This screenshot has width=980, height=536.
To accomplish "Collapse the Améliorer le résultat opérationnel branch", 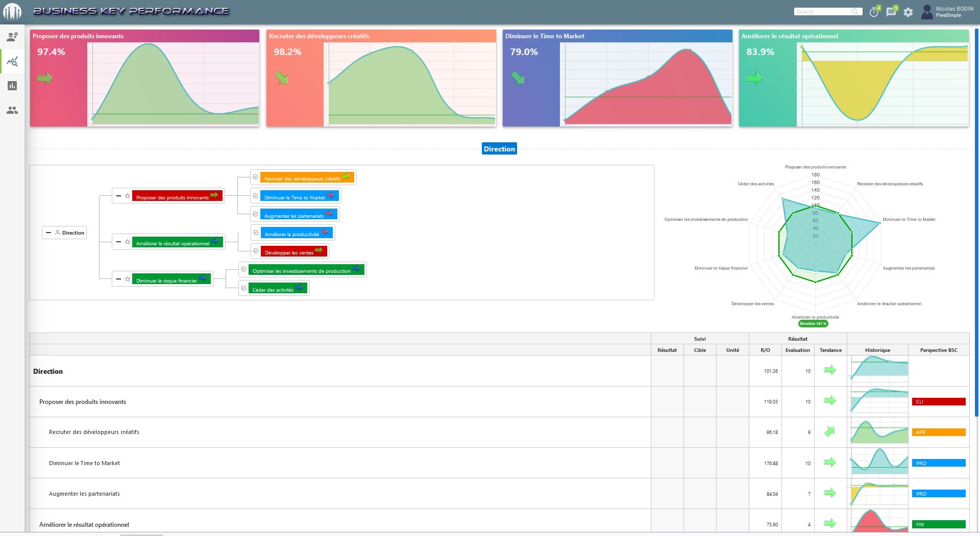I will click(118, 242).
